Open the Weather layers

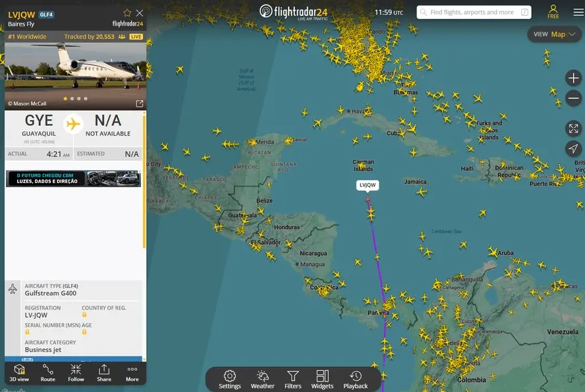[263, 379]
